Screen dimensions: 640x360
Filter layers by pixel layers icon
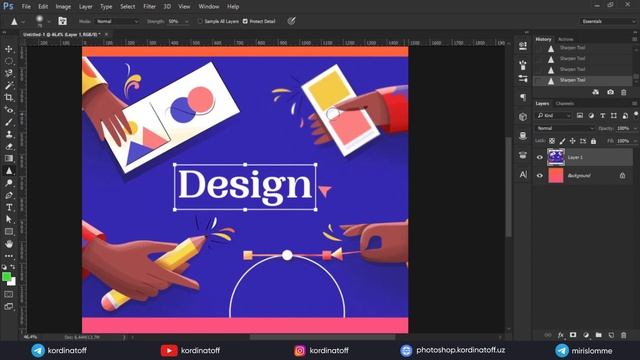(x=580, y=116)
